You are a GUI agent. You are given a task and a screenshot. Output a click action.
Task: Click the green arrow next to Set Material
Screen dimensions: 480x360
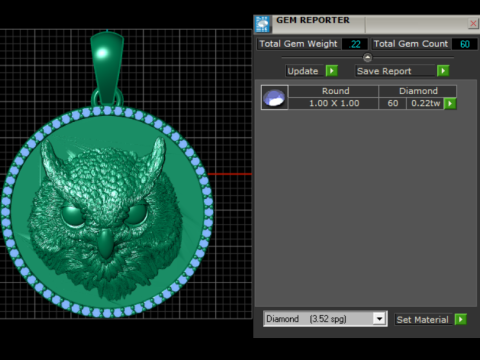click(x=460, y=319)
